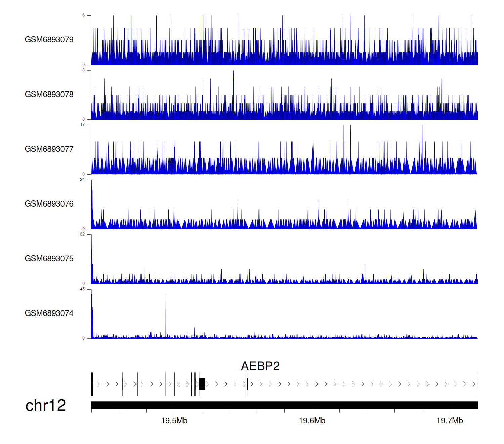Select the GSM6893076 track label

(x=49, y=204)
